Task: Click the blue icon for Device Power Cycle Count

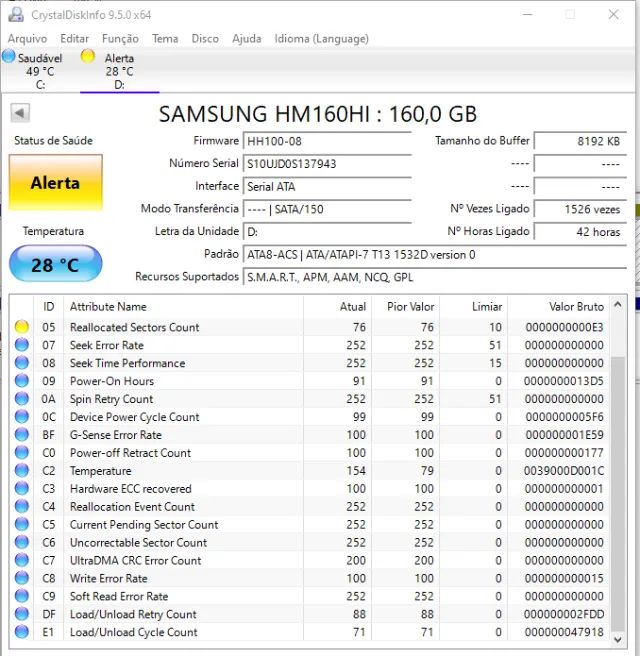Action: tap(22, 417)
